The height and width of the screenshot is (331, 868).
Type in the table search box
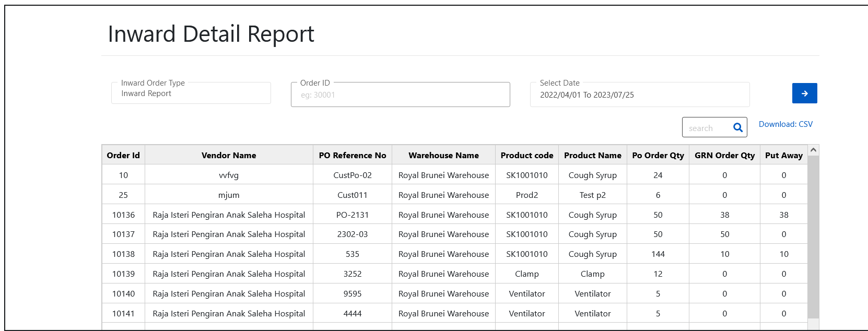[707, 128]
